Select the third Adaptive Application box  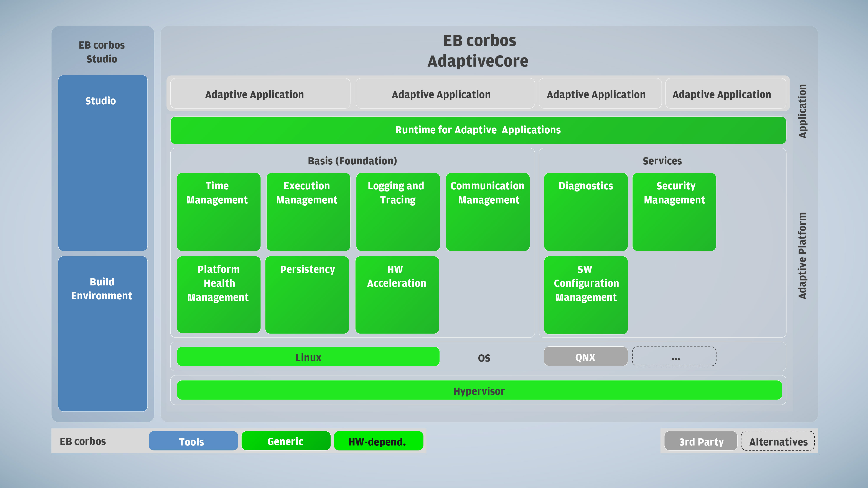600,94
